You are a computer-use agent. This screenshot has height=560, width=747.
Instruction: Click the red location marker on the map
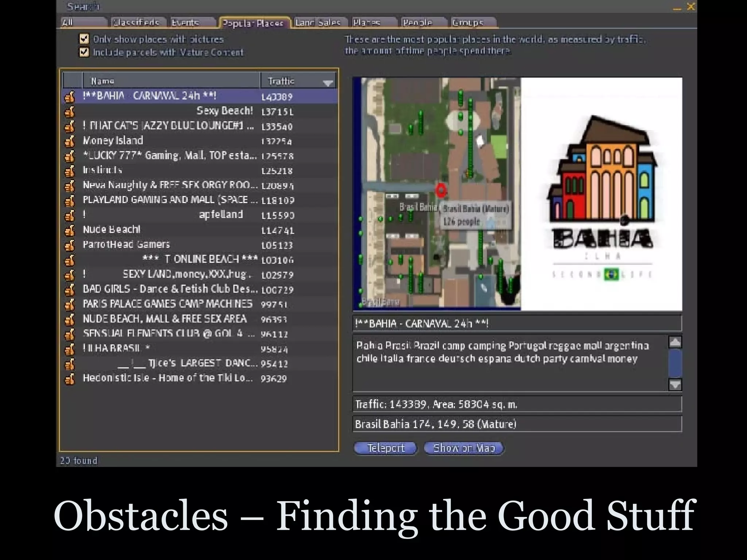click(x=441, y=190)
